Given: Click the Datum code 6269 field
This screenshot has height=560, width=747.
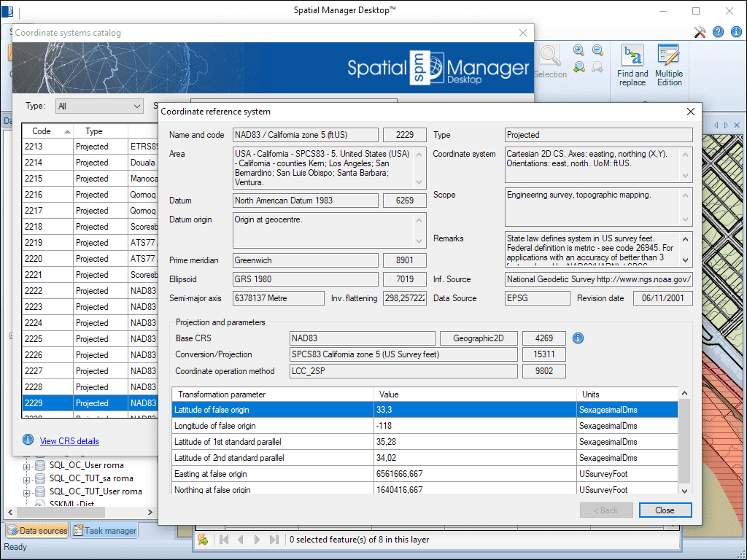Looking at the screenshot, I should pos(404,201).
